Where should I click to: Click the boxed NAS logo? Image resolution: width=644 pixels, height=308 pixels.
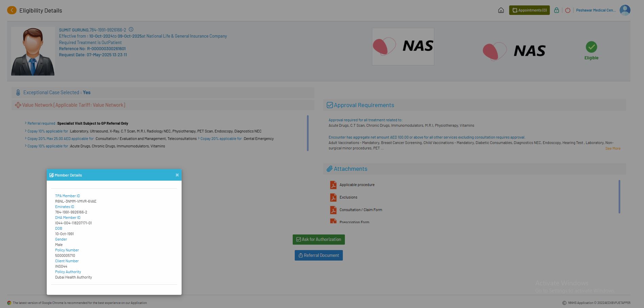coord(403,46)
